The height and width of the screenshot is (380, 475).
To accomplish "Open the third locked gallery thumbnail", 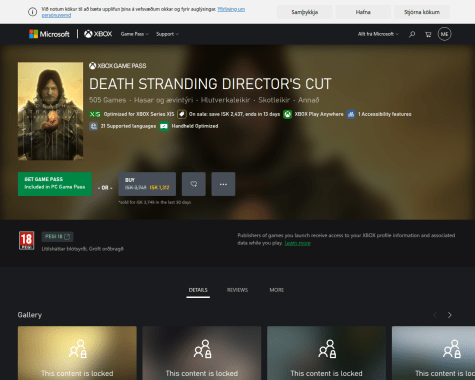I will [326, 353].
